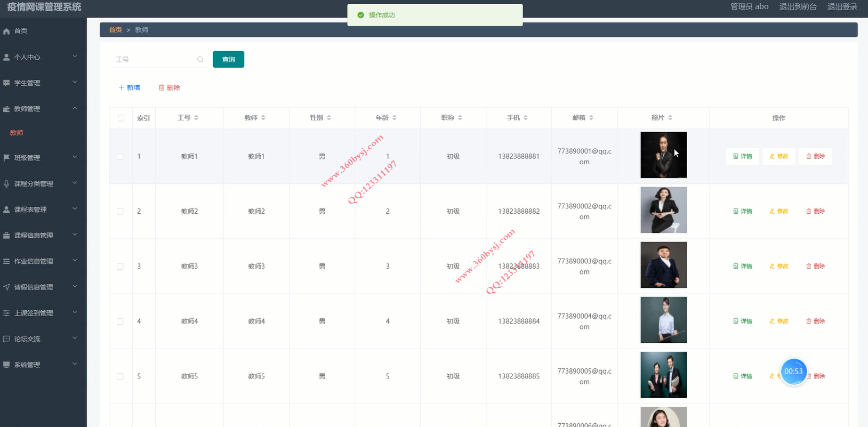The image size is (868, 427).
Task: Sort the table by 工号 column arrows
Action: [196, 118]
